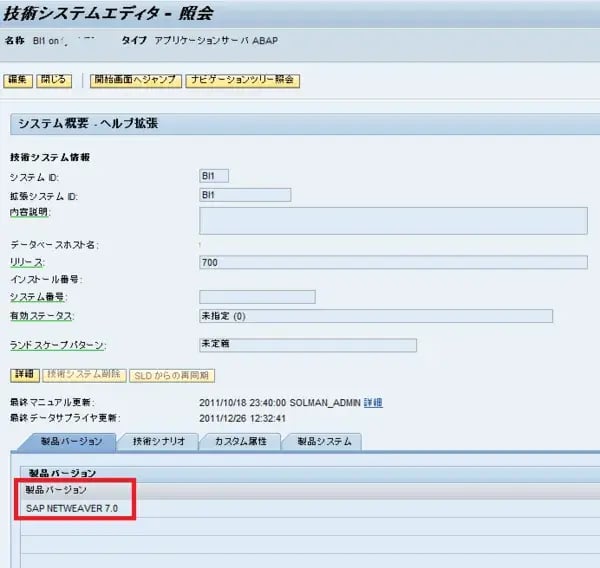Switch to the 技術シナリオ tab
The height and width of the screenshot is (568, 600).
pyautogui.click(x=158, y=441)
